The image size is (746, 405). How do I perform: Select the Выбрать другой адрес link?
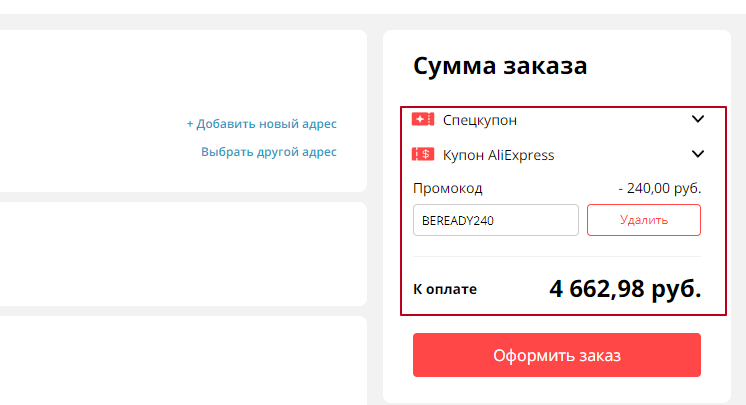click(x=269, y=152)
